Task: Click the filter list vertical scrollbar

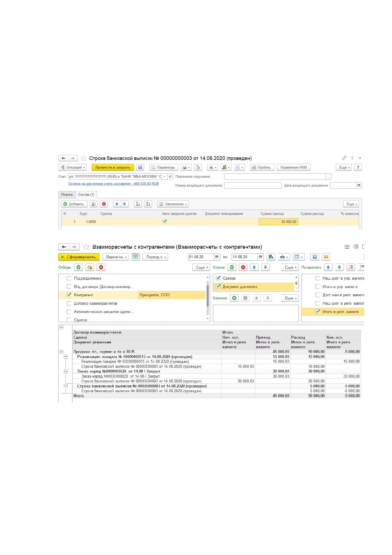Action: click(x=208, y=295)
